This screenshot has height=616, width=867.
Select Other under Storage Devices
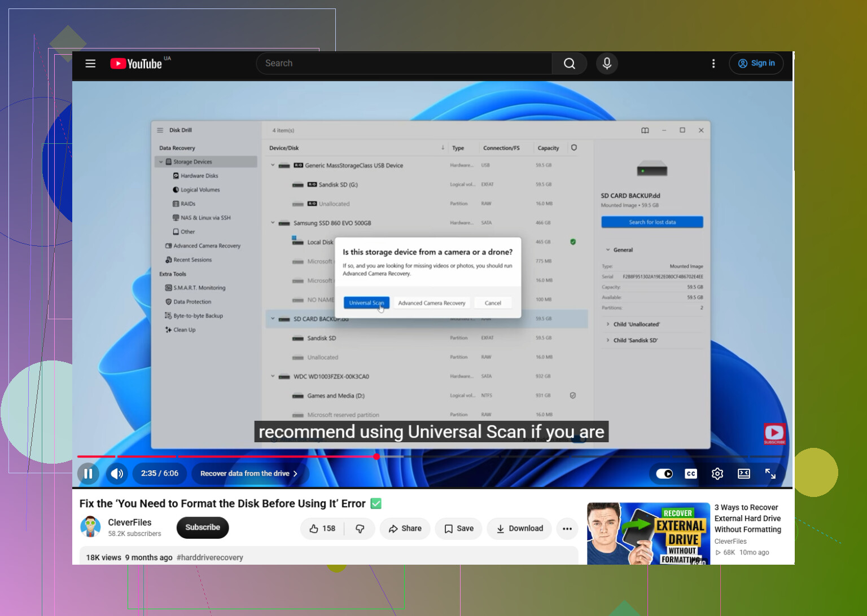[x=184, y=232]
